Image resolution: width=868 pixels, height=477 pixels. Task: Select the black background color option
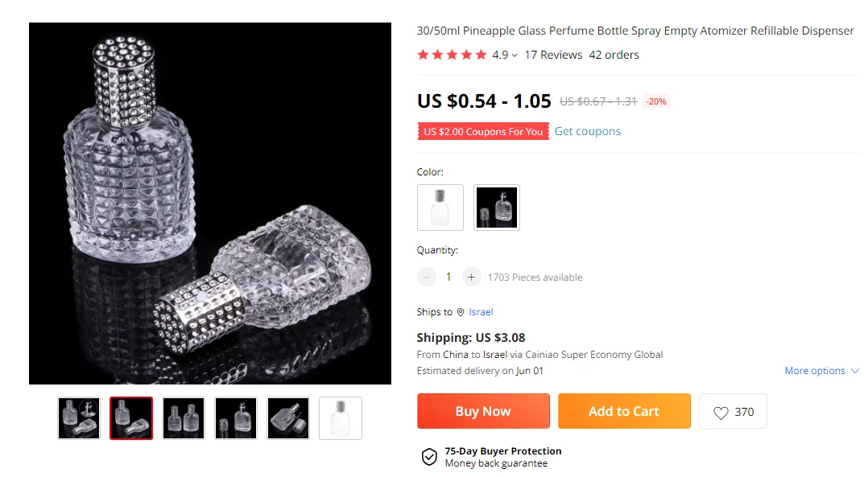(x=496, y=208)
